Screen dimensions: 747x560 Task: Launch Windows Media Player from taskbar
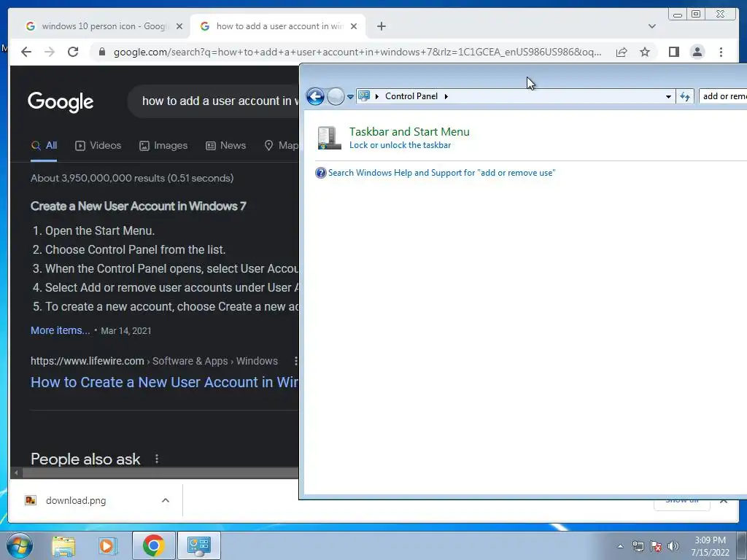click(108, 546)
